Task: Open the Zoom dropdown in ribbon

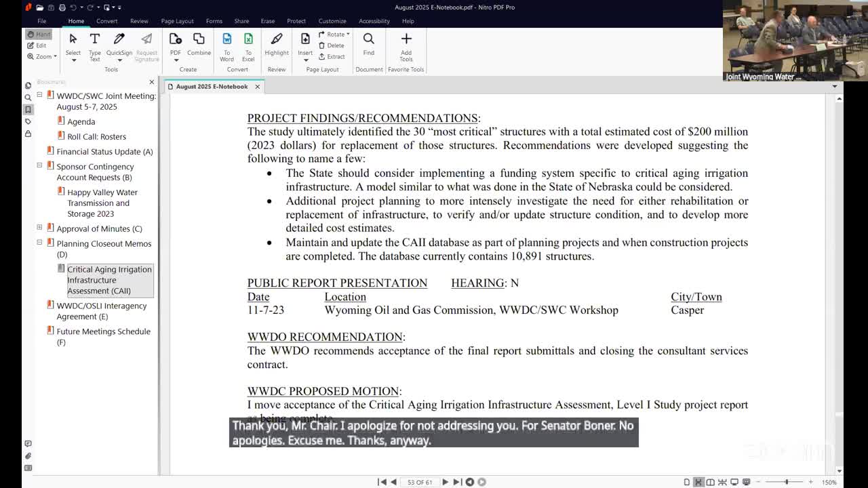Action: 42,57
